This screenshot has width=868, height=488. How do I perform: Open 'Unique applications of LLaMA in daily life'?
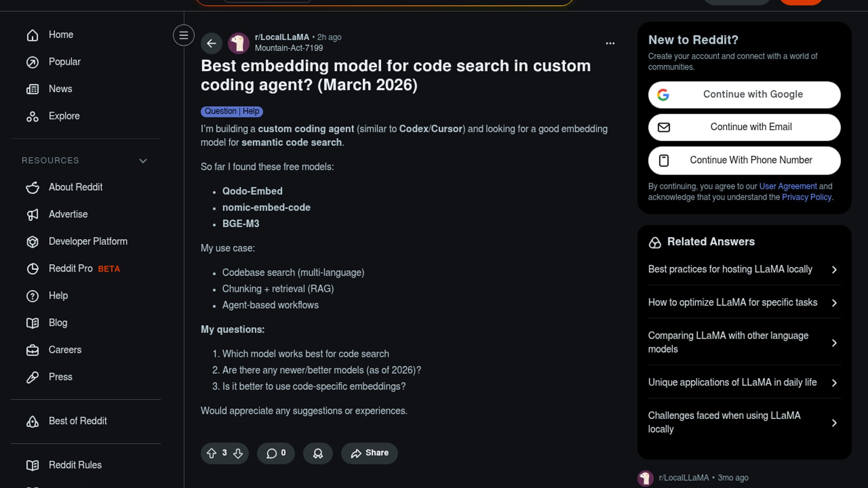(x=744, y=382)
